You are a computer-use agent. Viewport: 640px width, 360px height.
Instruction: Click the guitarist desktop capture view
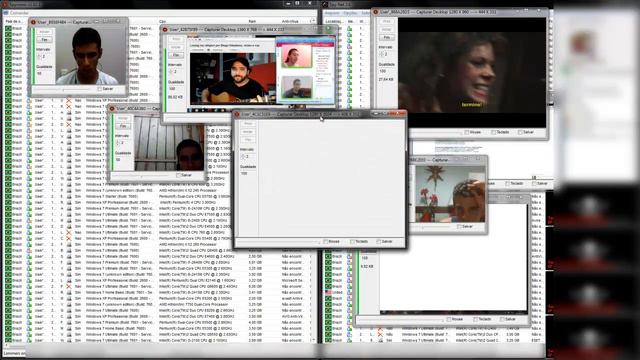point(261,73)
